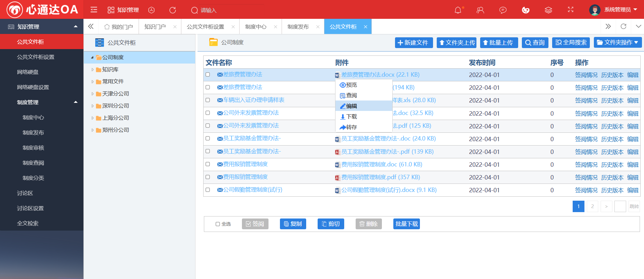Screen dimensions: 644x279
Task: Open the notification bell icon
Action: 458,10
